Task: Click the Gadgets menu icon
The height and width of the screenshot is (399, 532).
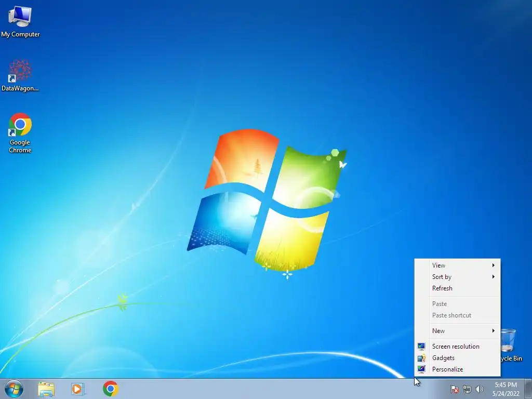Action: point(421,358)
